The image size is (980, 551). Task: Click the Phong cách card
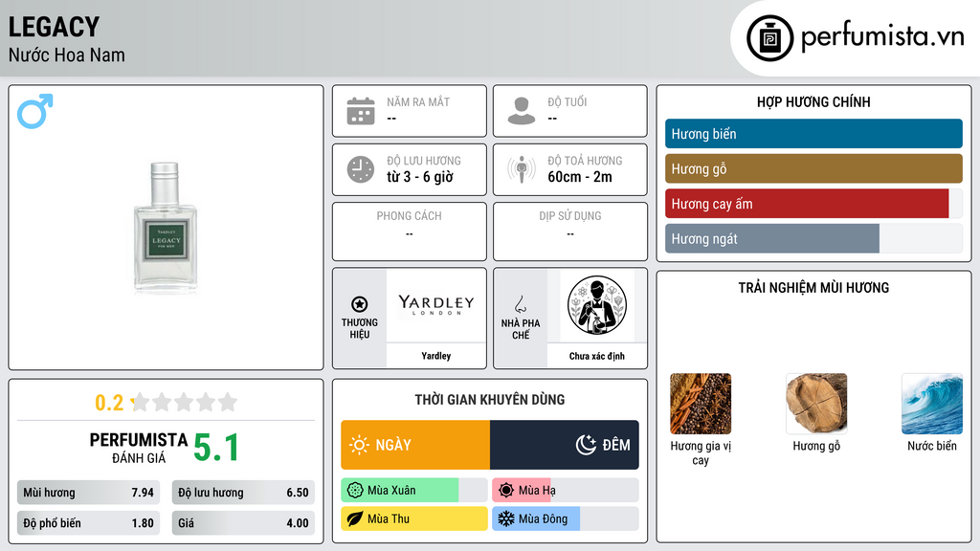pos(410,231)
